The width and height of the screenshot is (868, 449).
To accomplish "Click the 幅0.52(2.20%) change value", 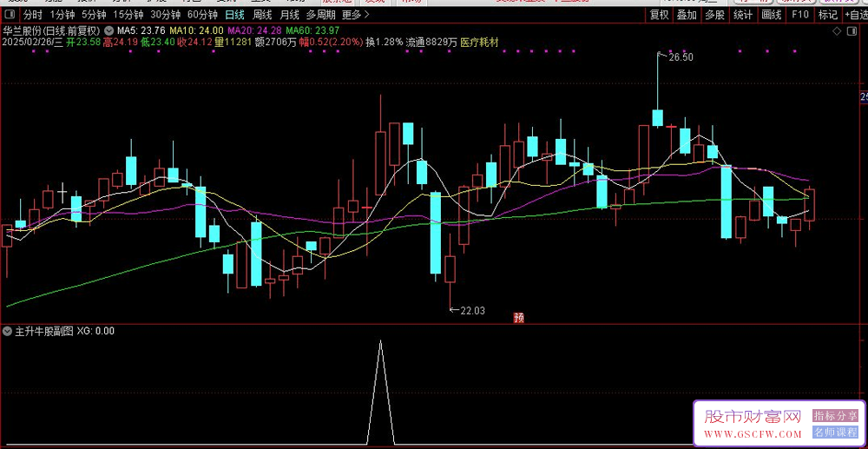I will (x=331, y=42).
